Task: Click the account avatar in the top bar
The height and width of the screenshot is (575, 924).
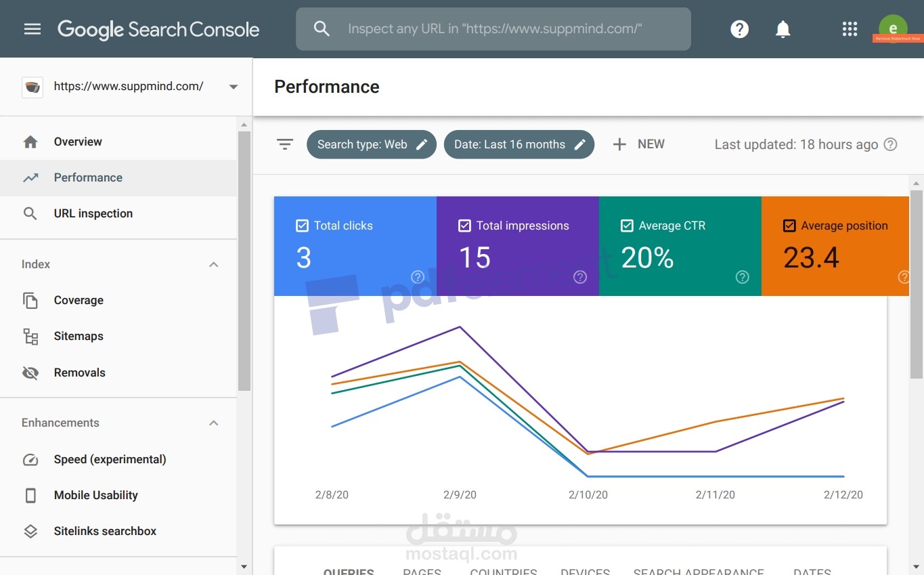Action: (x=893, y=27)
